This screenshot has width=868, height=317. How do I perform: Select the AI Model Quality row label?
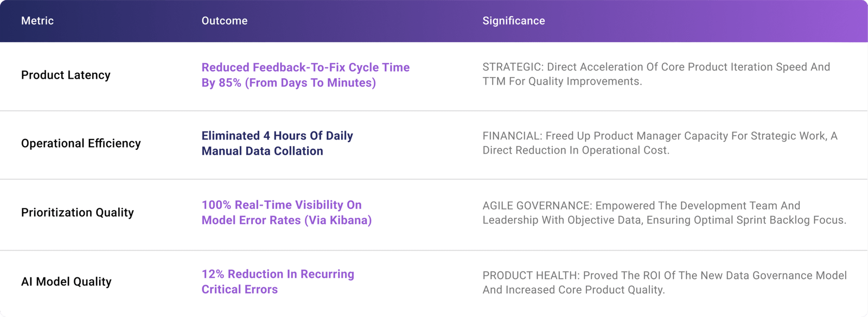pyautogui.click(x=66, y=281)
